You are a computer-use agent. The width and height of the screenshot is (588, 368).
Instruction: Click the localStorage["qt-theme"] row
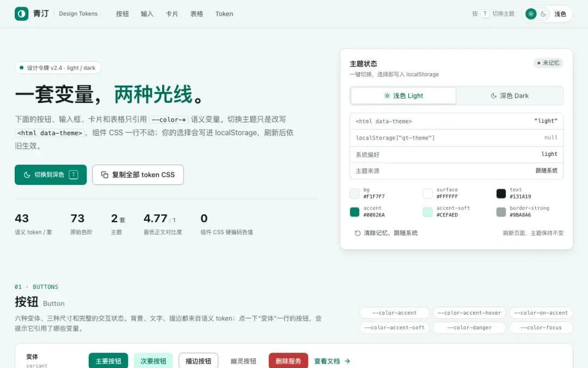[x=456, y=138]
